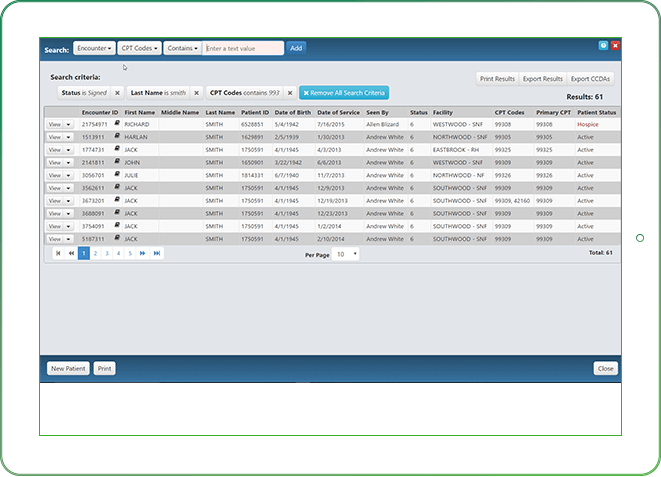The image size is (661, 477).
Task: Click the document icon beside encounter 21754971
Action: click(x=116, y=123)
